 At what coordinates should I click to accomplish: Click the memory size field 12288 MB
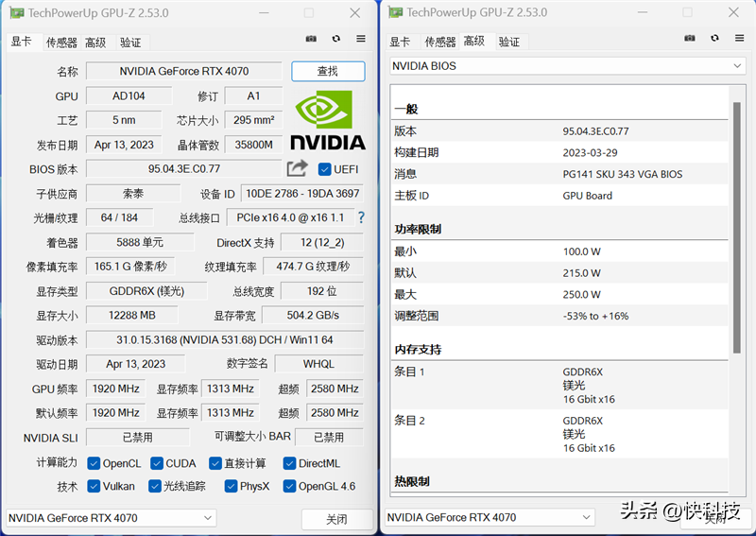click(131, 315)
